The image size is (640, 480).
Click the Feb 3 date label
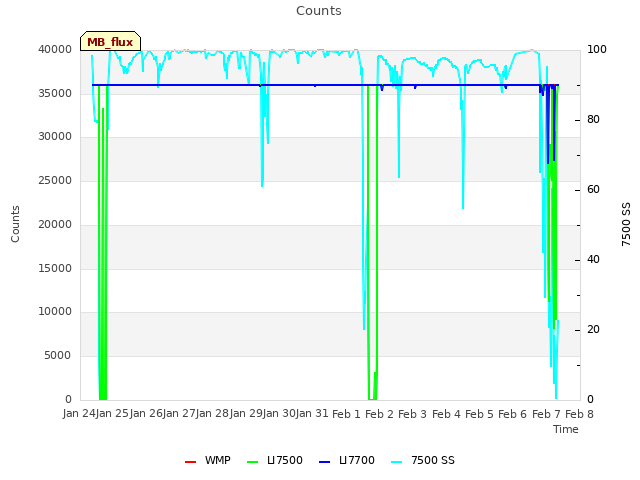coord(412,414)
